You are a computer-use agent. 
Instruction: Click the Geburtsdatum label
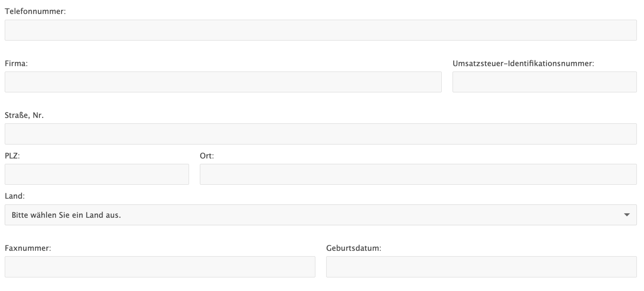click(353, 248)
